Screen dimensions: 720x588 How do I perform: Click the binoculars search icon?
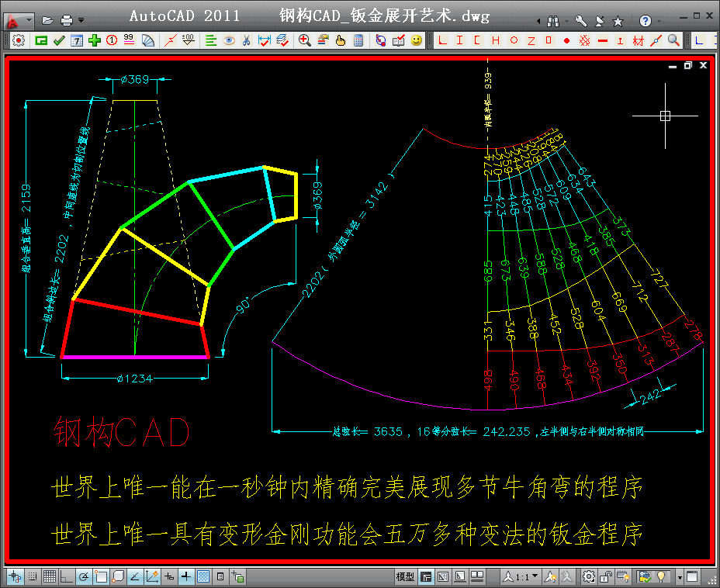pos(553,20)
